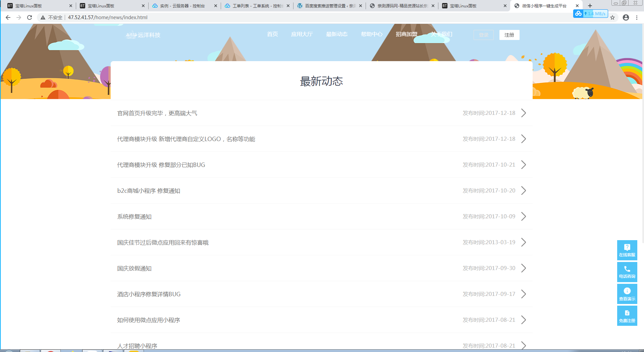Reload the page with the refresh icon
The image size is (644, 352).
tap(30, 17)
